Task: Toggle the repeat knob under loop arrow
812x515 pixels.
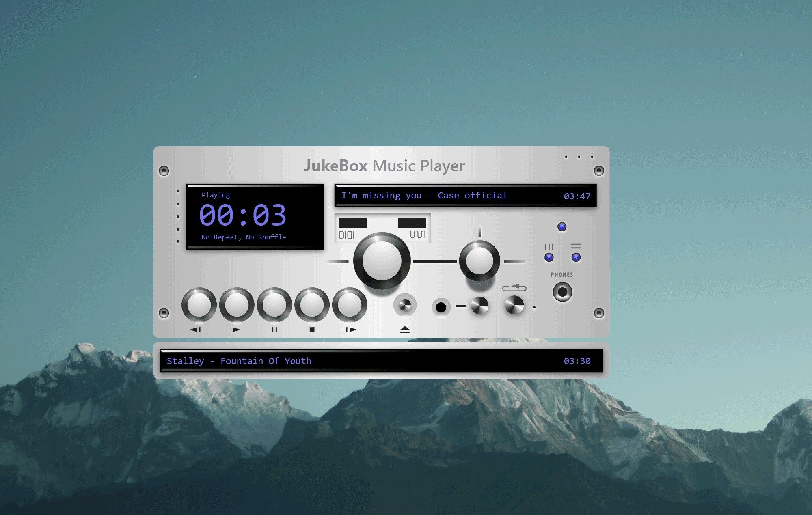Action: (514, 305)
